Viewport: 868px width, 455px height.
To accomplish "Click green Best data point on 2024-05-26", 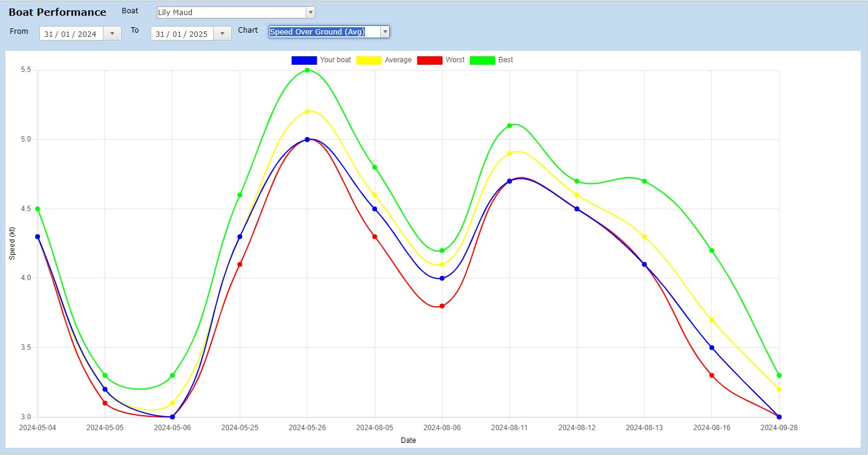I will 307,70.
